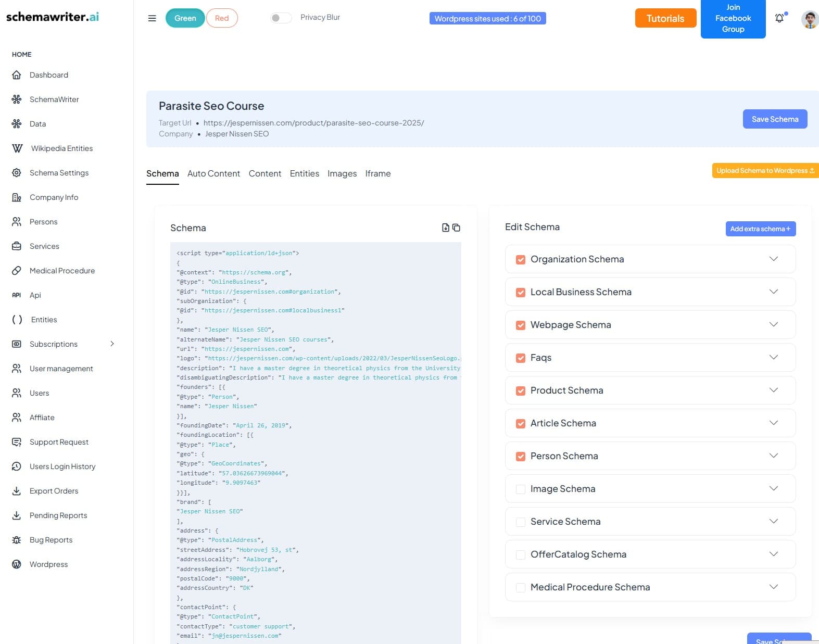Image resolution: width=819 pixels, height=644 pixels.
Task: Click the Export Orders download icon
Action: pos(17,491)
